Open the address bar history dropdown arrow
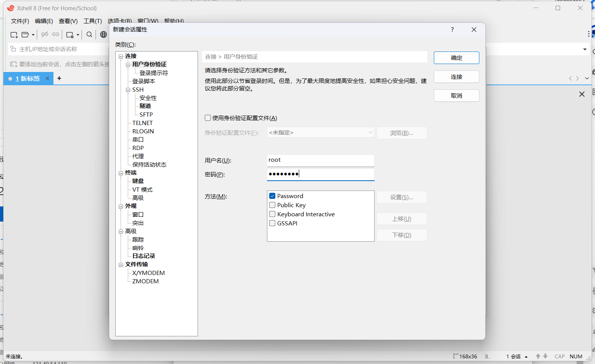This screenshot has width=595, height=364. 585,49
